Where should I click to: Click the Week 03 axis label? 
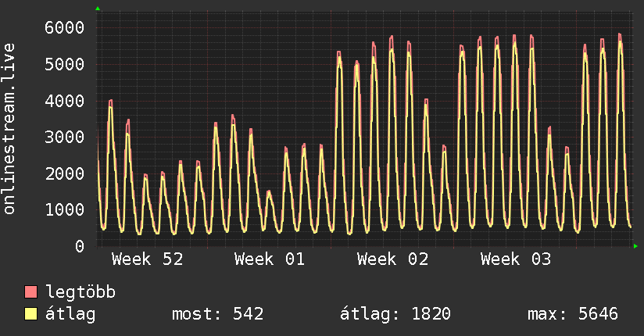click(x=516, y=259)
